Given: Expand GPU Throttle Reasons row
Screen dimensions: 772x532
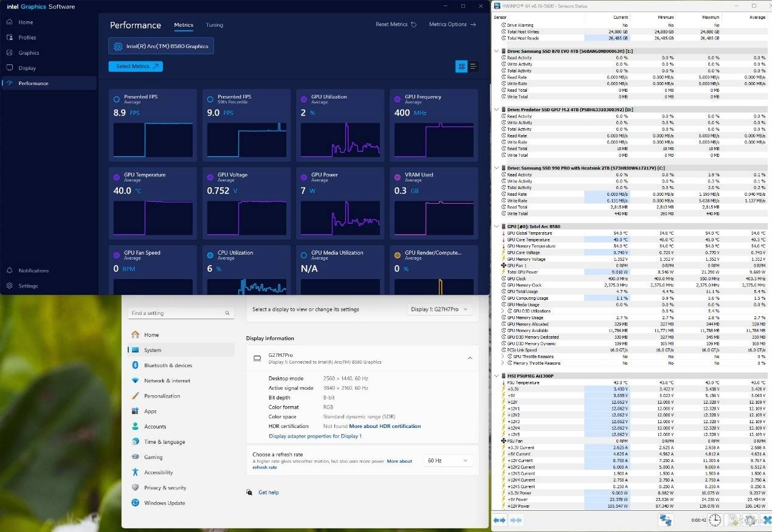Looking at the screenshot, I should click(x=503, y=357).
